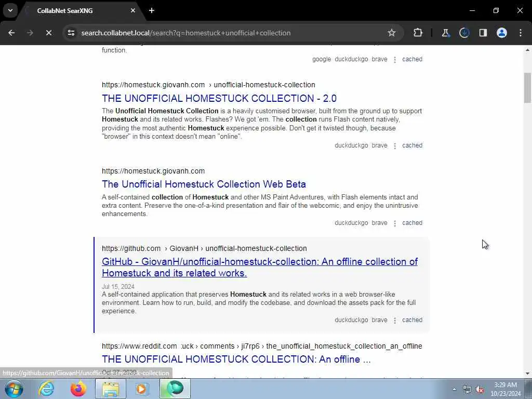Click brave label on the 2.0 result
Viewport: 532px width, 399px height.
pos(379,145)
